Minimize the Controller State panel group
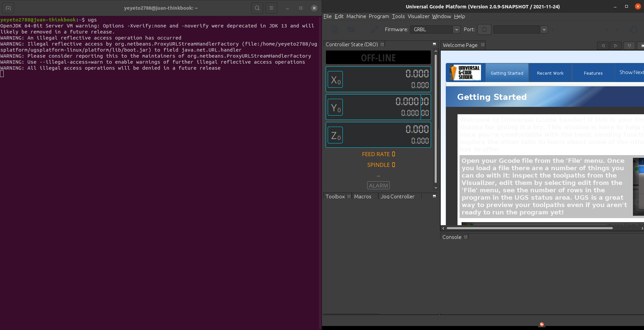The image size is (644, 330). pos(434,44)
